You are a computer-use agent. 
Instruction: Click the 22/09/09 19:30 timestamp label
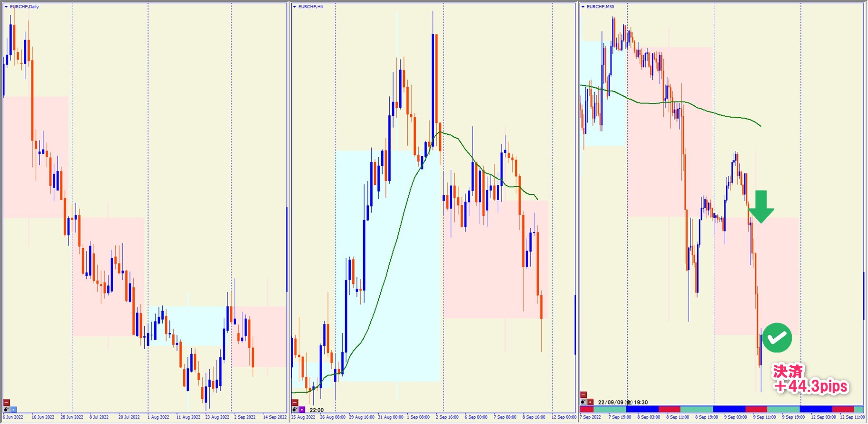[x=623, y=402]
